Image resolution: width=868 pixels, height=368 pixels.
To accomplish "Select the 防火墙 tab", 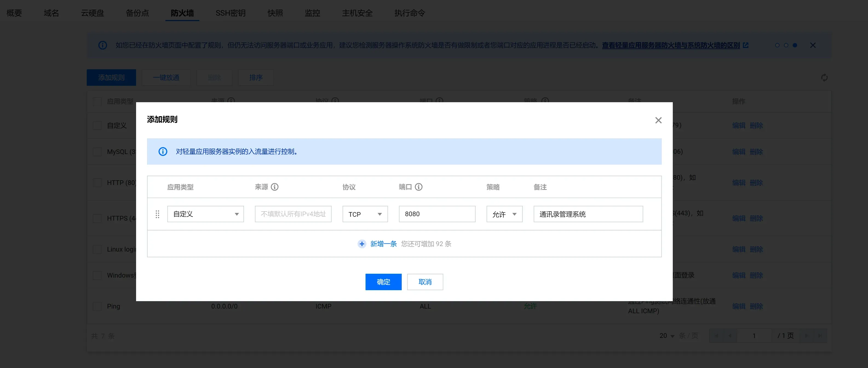I will [x=182, y=13].
